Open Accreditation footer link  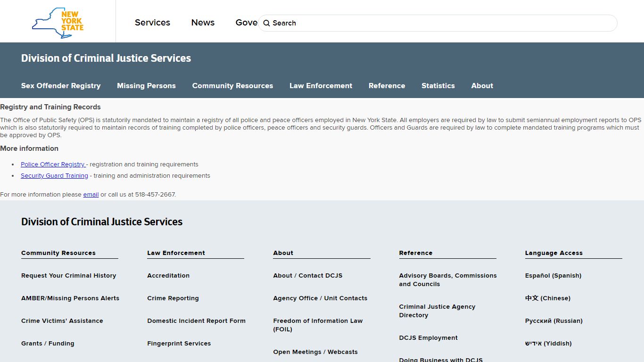coord(168,276)
